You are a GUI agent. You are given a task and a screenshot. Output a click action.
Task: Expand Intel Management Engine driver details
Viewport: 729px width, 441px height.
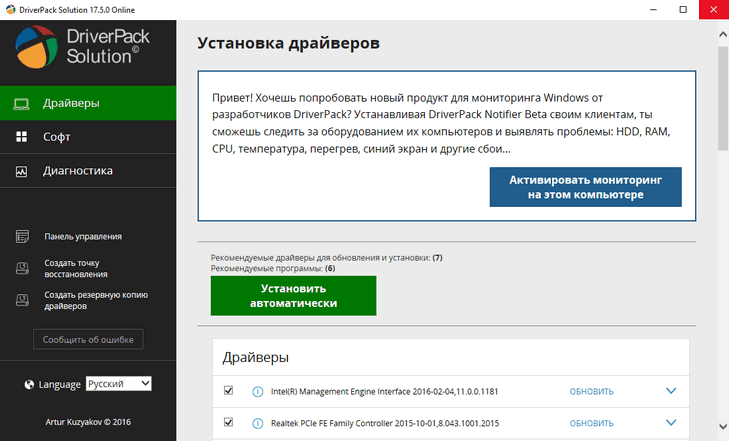[671, 391]
